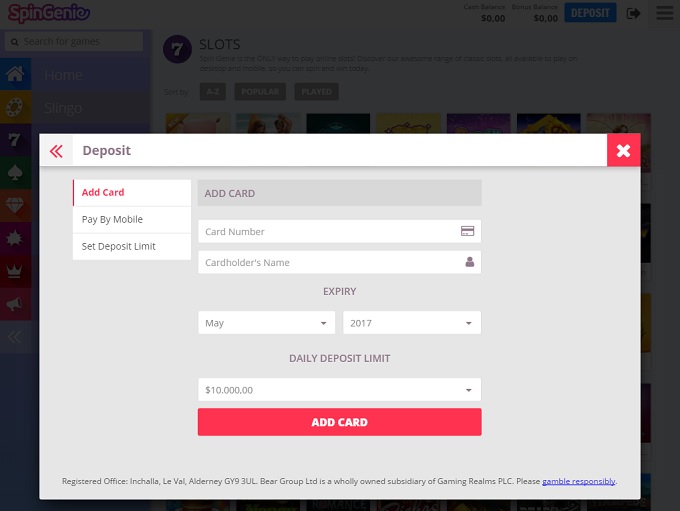Switch to Pay By Mobile tab

(x=132, y=219)
